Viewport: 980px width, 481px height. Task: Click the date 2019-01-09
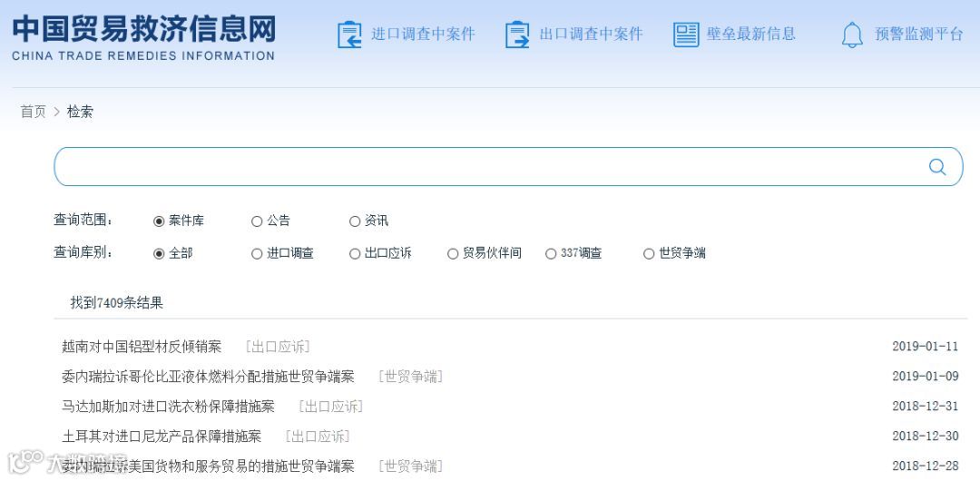(925, 377)
